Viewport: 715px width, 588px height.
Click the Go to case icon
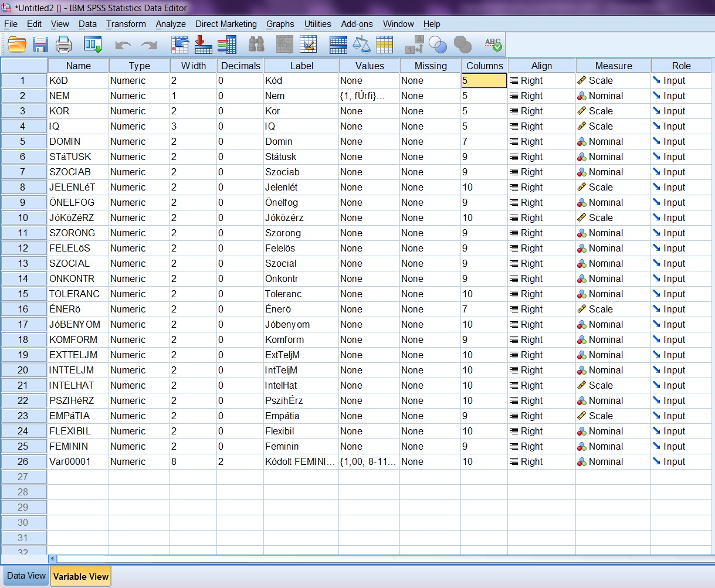click(x=179, y=45)
